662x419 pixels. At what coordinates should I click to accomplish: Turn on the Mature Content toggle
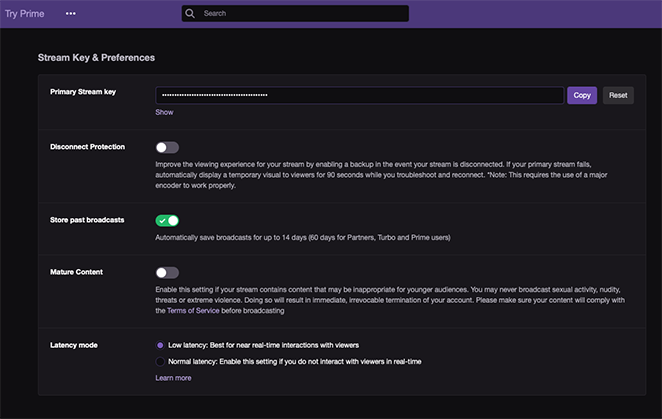[167, 272]
